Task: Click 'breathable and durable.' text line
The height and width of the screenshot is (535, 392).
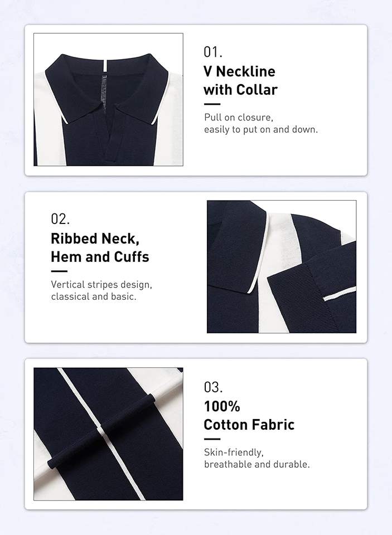Action: pyautogui.click(x=257, y=464)
